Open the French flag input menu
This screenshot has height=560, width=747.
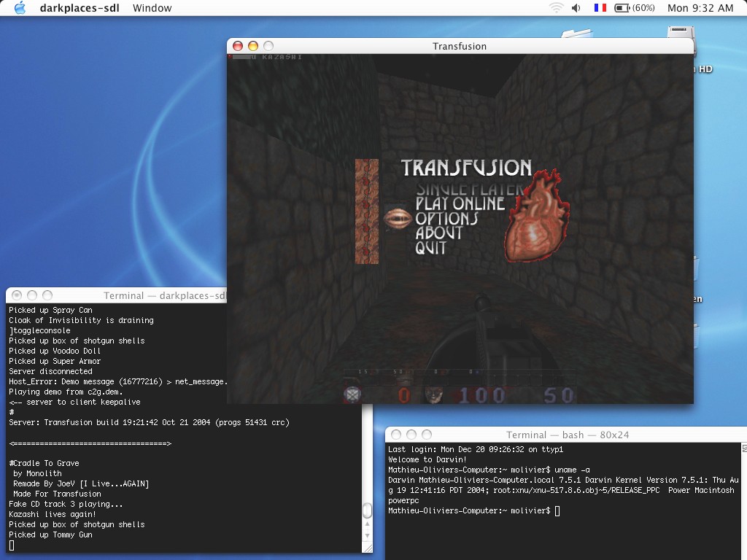[600, 7]
